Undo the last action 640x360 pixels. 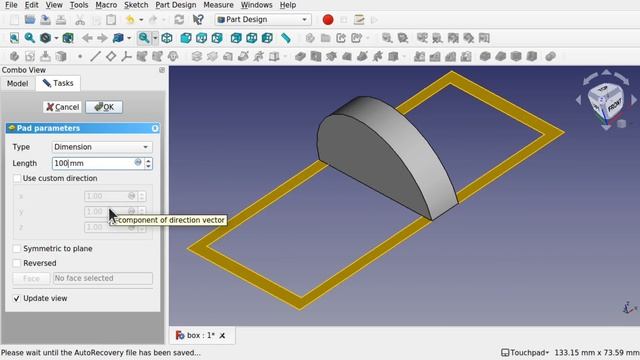click(130, 20)
